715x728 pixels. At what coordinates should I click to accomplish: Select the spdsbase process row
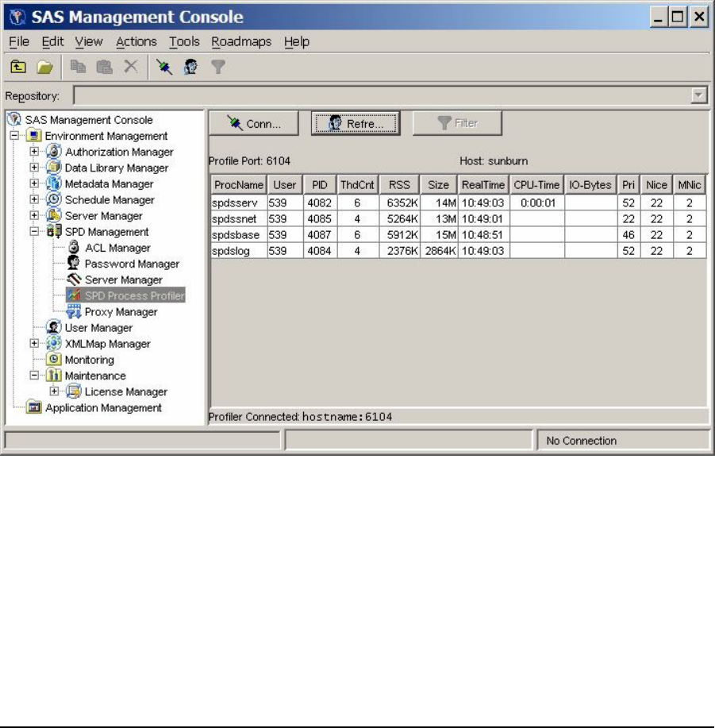(x=459, y=234)
